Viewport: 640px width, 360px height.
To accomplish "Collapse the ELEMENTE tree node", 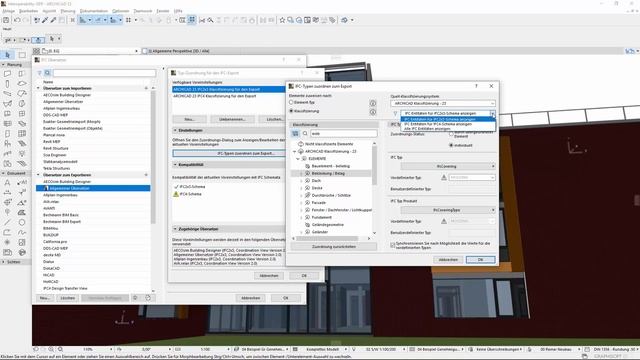I will pyautogui.click(x=298, y=159).
